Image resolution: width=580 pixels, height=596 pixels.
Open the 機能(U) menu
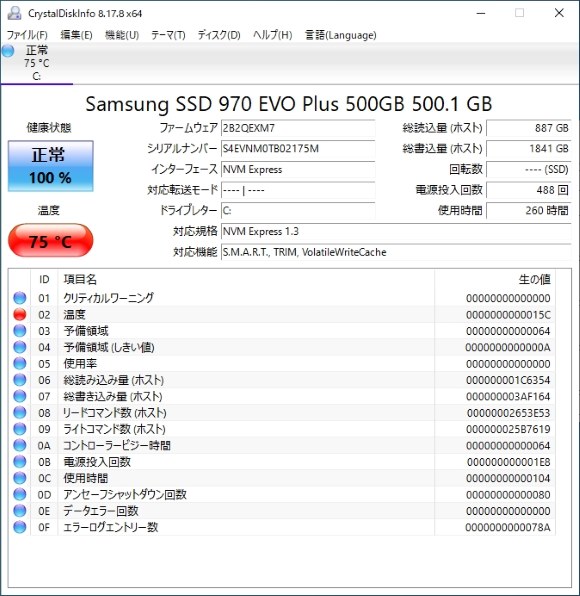(x=122, y=35)
